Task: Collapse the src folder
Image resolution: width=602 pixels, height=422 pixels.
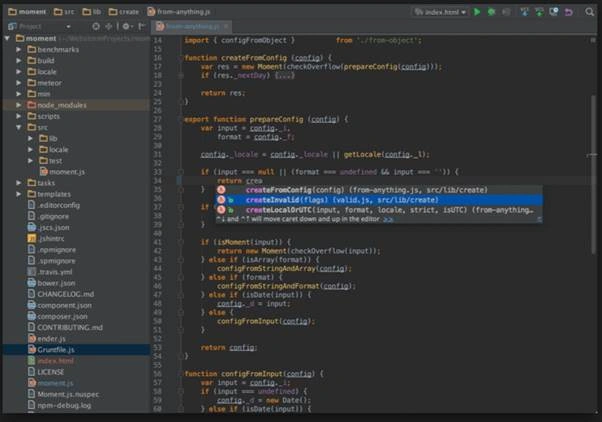Action: pyautogui.click(x=18, y=127)
